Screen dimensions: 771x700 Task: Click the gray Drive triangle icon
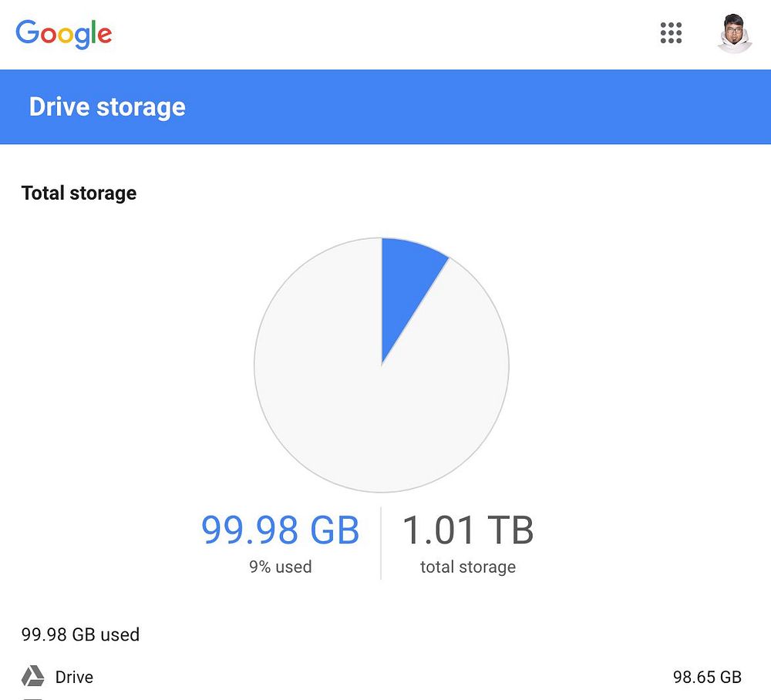(x=32, y=677)
